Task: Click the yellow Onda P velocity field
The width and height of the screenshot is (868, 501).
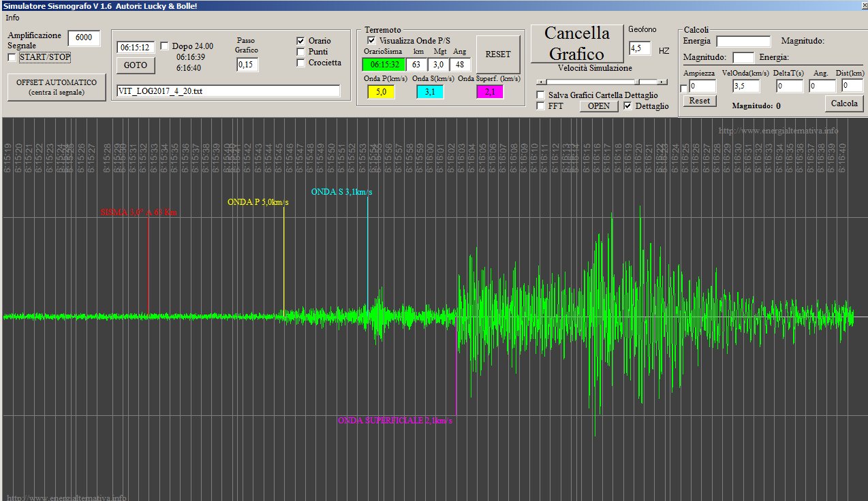Action: pyautogui.click(x=381, y=92)
